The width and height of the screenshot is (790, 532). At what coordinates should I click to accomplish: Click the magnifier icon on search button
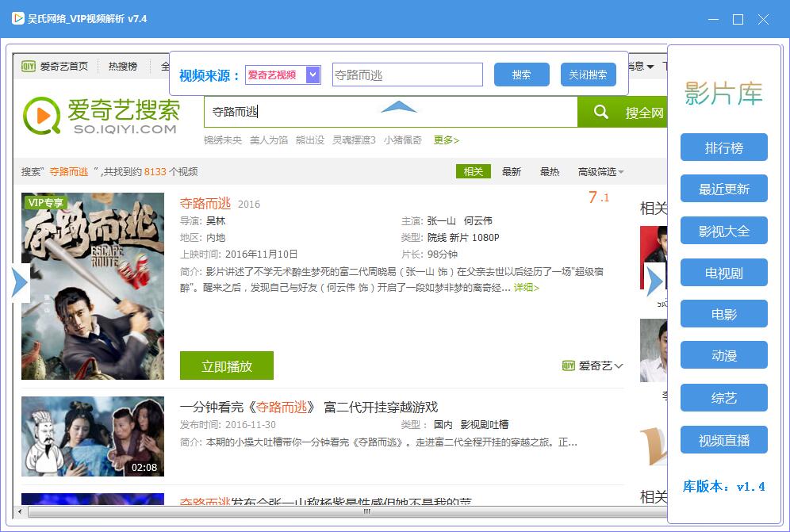pyautogui.click(x=600, y=112)
